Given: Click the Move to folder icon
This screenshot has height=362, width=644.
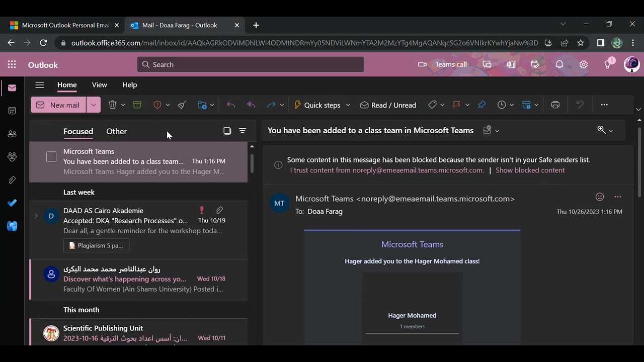Looking at the screenshot, I should click(x=202, y=105).
